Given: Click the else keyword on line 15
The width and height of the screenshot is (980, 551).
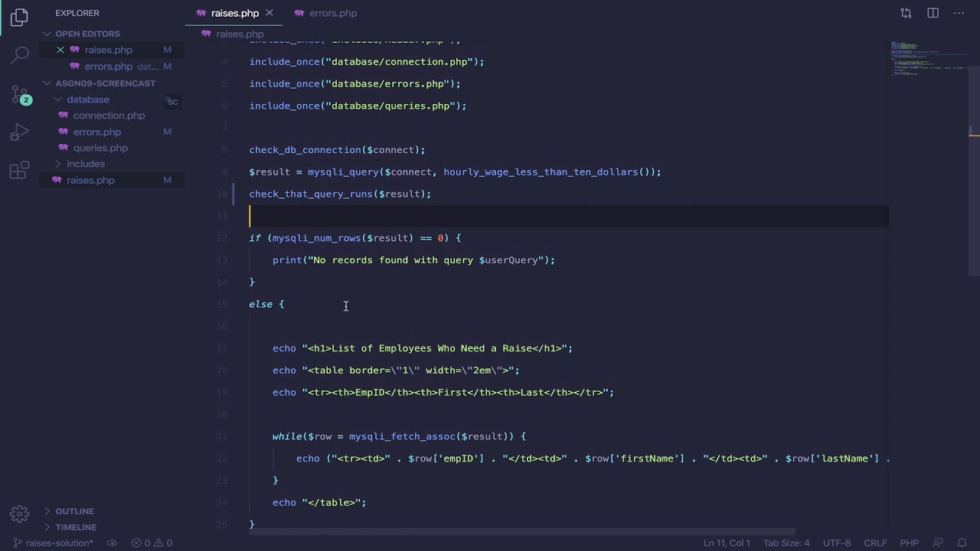Looking at the screenshot, I should (x=260, y=304).
